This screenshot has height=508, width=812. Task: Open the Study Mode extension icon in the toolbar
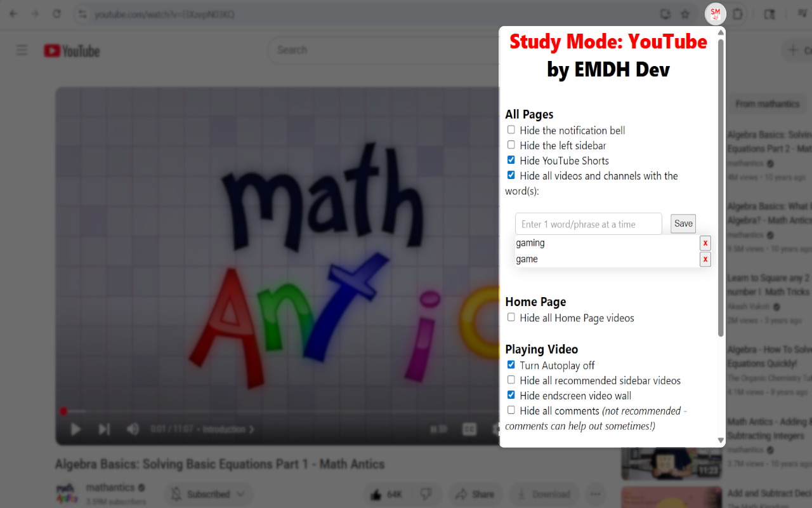(x=715, y=14)
